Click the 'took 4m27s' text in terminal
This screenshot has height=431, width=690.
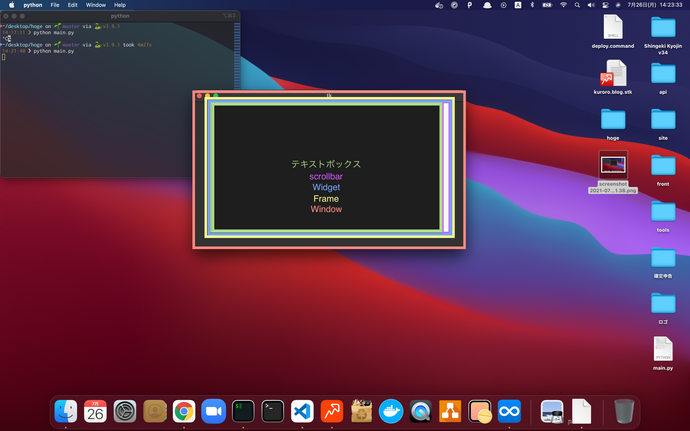pos(137,45)
